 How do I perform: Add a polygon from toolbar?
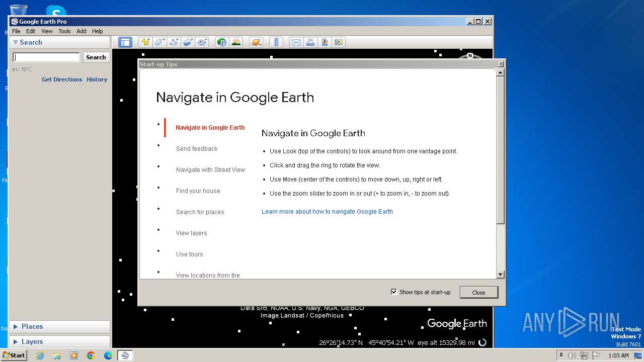point(160,42)
